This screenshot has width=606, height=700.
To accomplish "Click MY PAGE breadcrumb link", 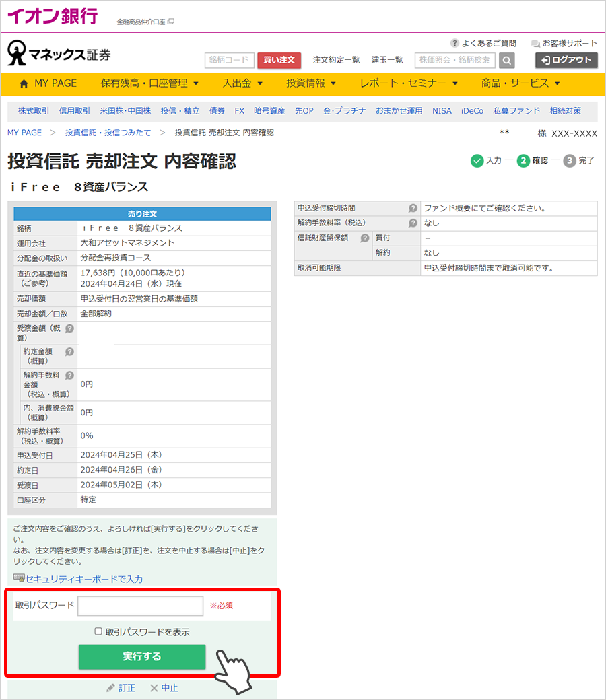I will pyautogui.click(x=24, y=133).
